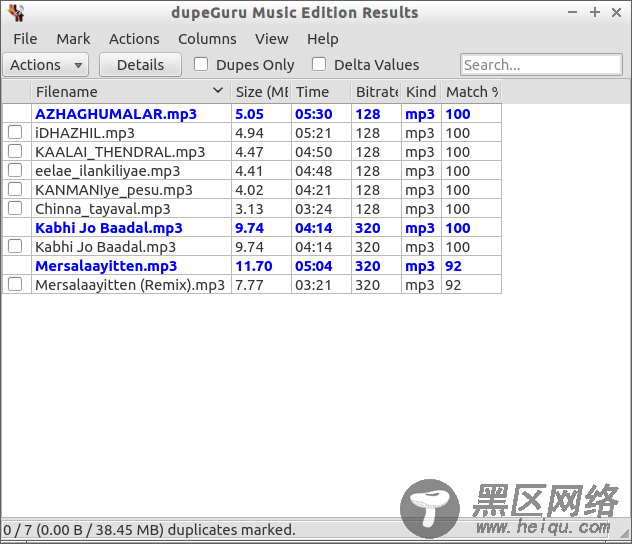This screenshot has width=632, height=544.
Task: Mark the eelae_ilankiliyae.mp3 checkbox
Action: [15, 170]
